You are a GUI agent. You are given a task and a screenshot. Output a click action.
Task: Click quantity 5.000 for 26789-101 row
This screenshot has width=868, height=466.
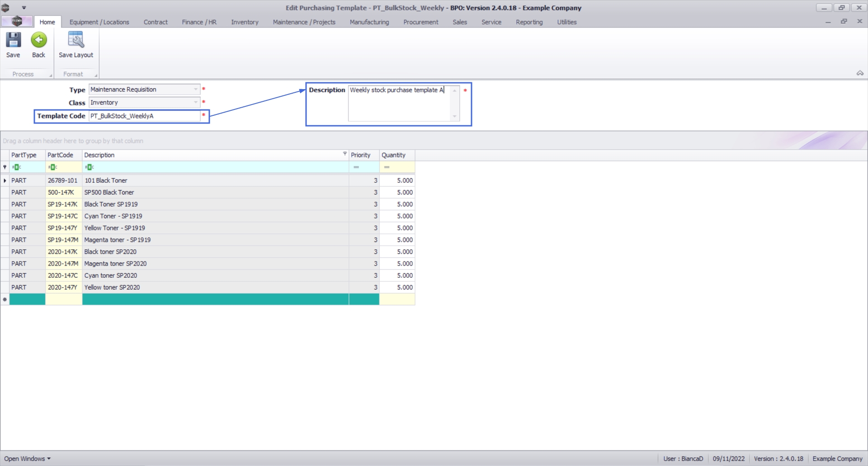(397, 181)
